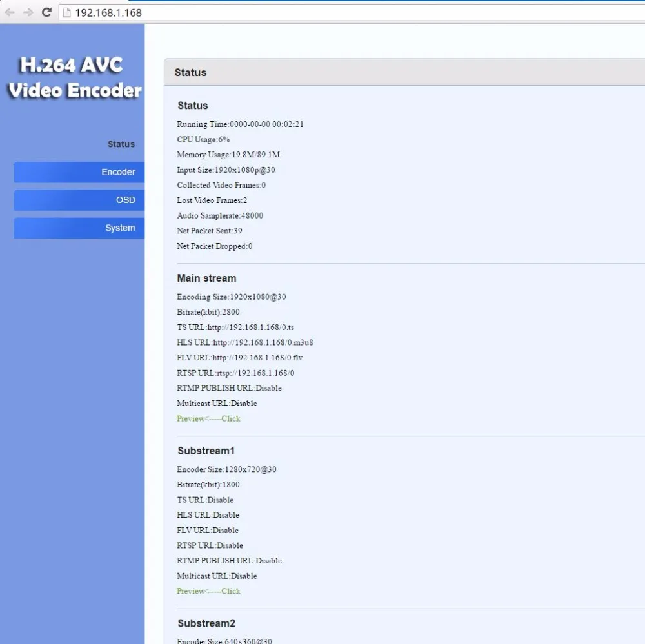Click the CPU Usage:6% line
Screen dimensions: 645x644
point(203,139)
